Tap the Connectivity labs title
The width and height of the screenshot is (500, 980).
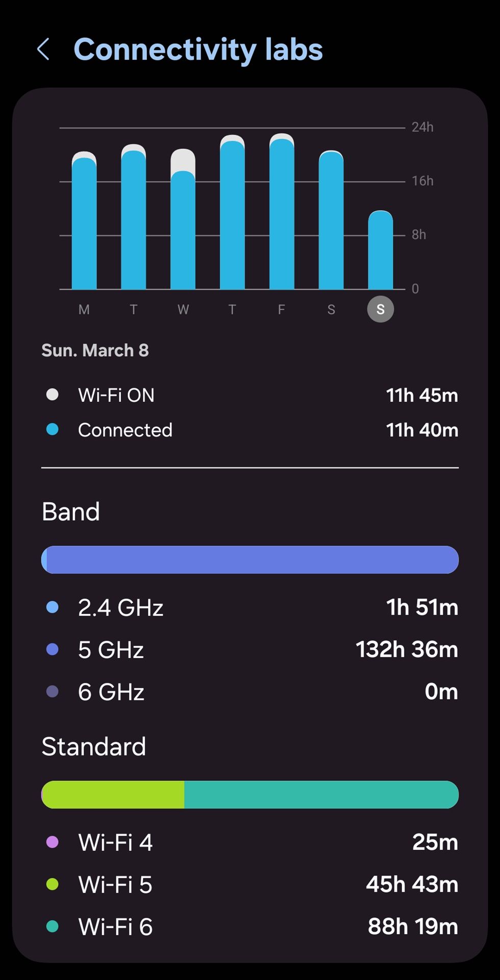pos(198,50)
